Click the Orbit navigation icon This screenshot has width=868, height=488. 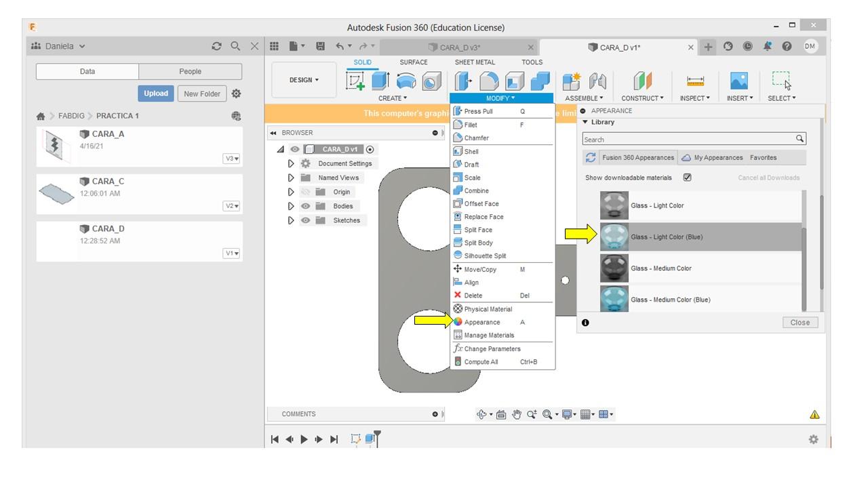coord(482,414)
